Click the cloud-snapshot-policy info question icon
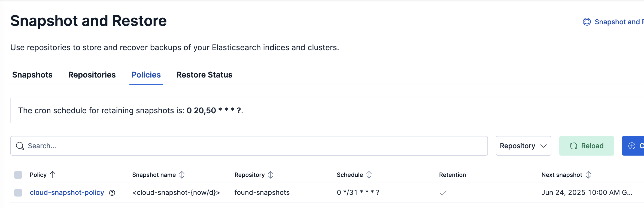This screenshot has width=644, height=208. click(112, 193)
